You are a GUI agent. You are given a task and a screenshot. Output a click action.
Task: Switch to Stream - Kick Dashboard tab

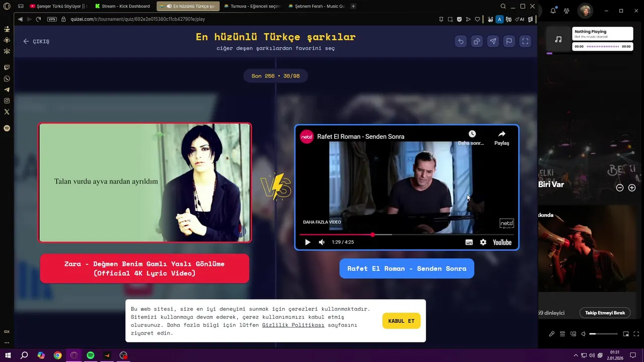point(122,6)
